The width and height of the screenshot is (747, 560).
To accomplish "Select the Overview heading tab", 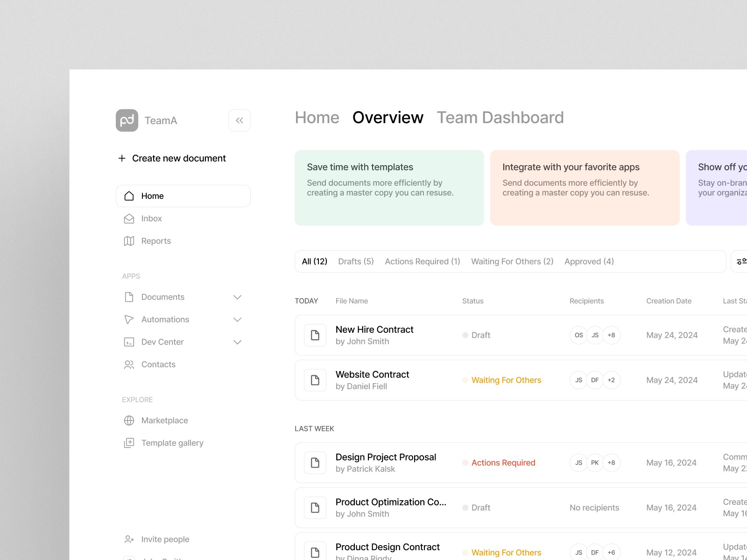I will tap(388, 118).
